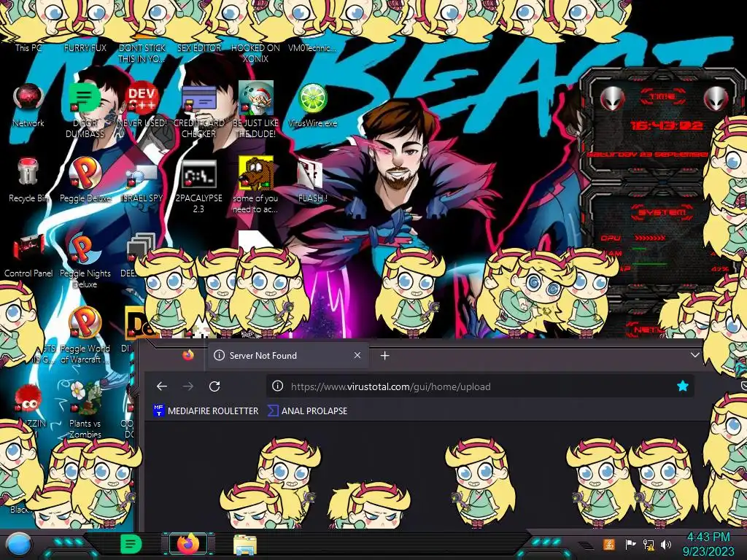Click the taskbar clock showing 4:43 PM
This screenshot has height=560, width=747.
[x=708, y=544]
